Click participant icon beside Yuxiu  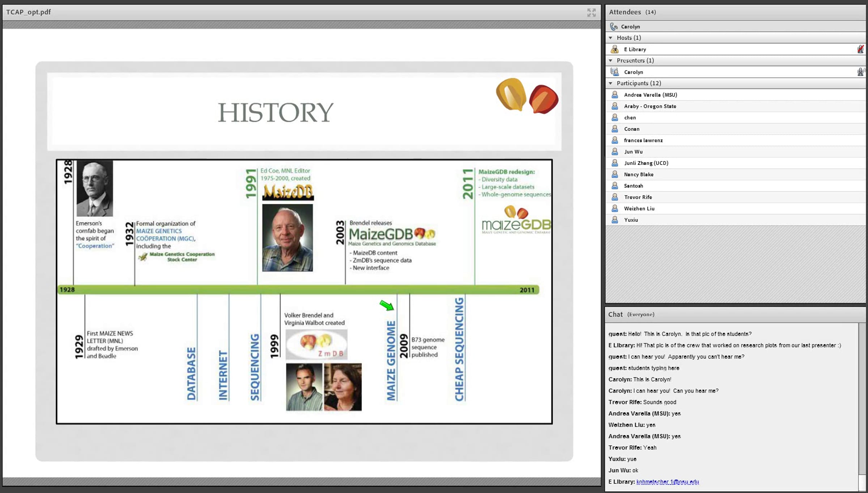[x=614, y=220]
